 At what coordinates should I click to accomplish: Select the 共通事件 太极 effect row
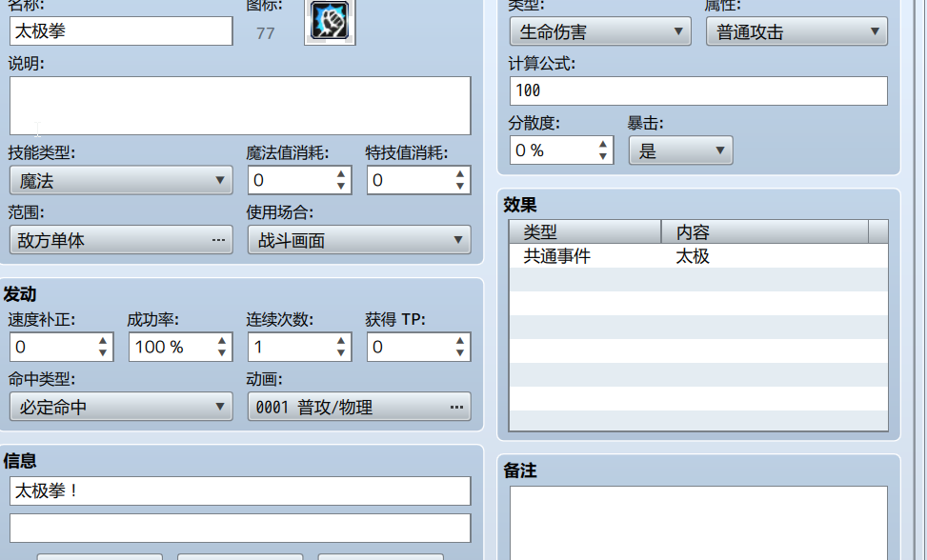click(x=698, y=256)
